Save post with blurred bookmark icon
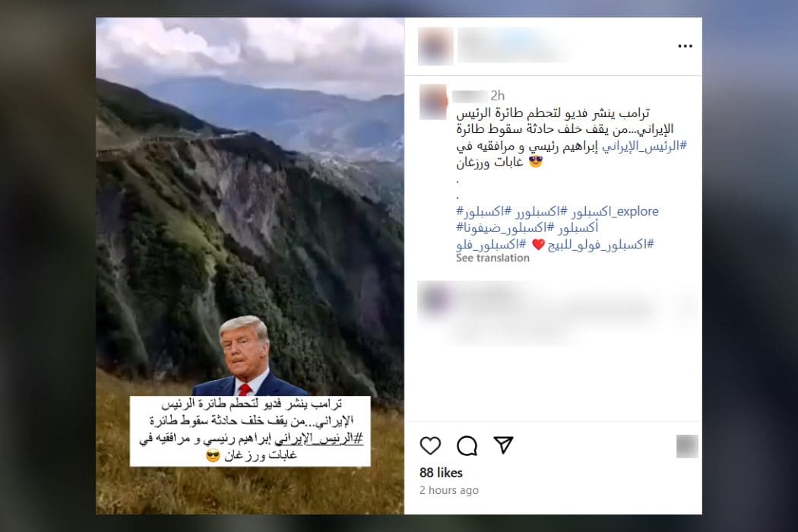The image size is (798, 532). [x=686, y=446]
